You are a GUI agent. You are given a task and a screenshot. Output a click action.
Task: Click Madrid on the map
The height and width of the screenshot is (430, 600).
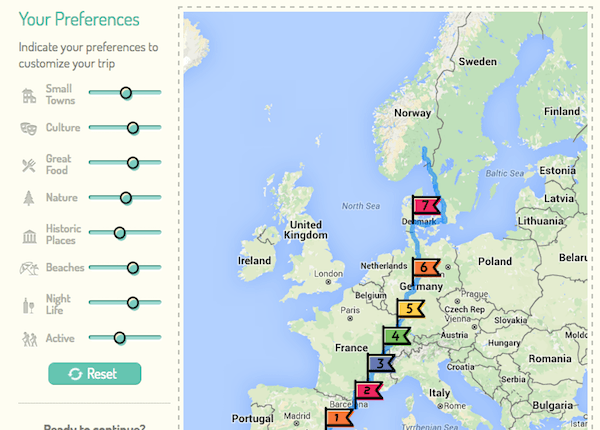[297, 416]
